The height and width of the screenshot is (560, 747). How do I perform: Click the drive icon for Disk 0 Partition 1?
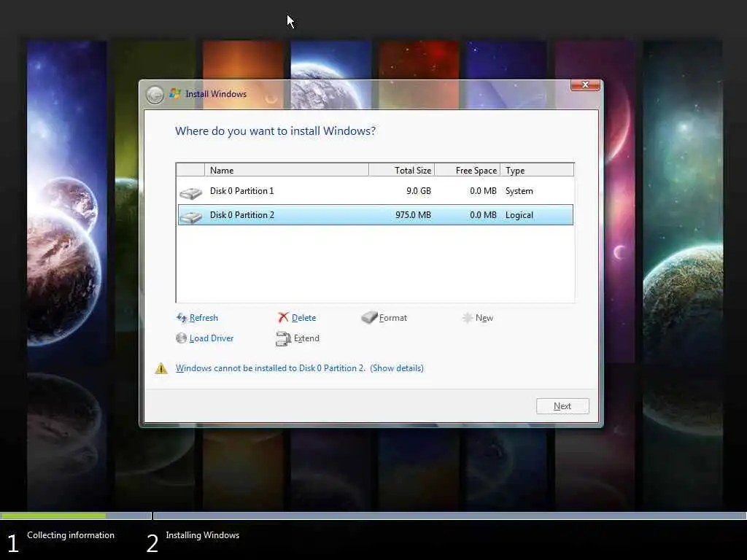click(x=190, y=192)
